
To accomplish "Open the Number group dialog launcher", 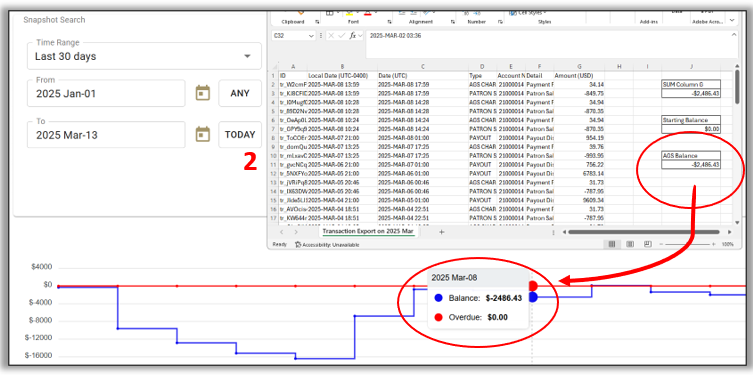I will 500,22.
